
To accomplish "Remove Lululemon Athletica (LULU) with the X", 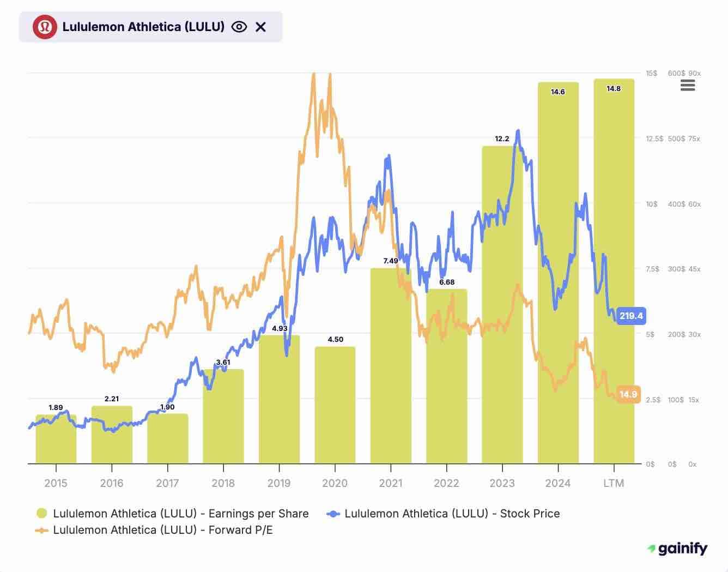I will [261, 27].
